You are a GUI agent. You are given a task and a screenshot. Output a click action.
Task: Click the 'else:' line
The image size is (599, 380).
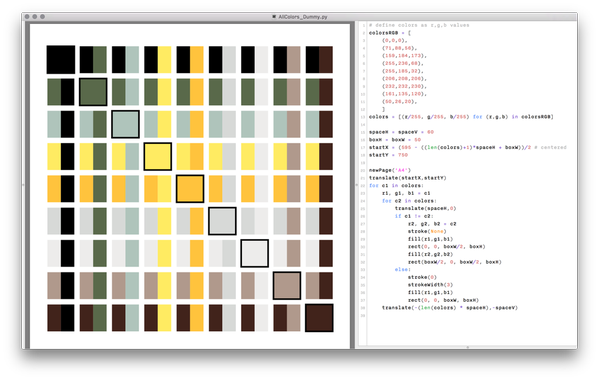point(403,270)
